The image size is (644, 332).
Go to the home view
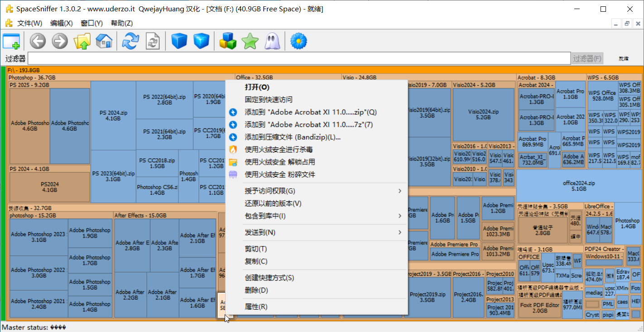104,41
